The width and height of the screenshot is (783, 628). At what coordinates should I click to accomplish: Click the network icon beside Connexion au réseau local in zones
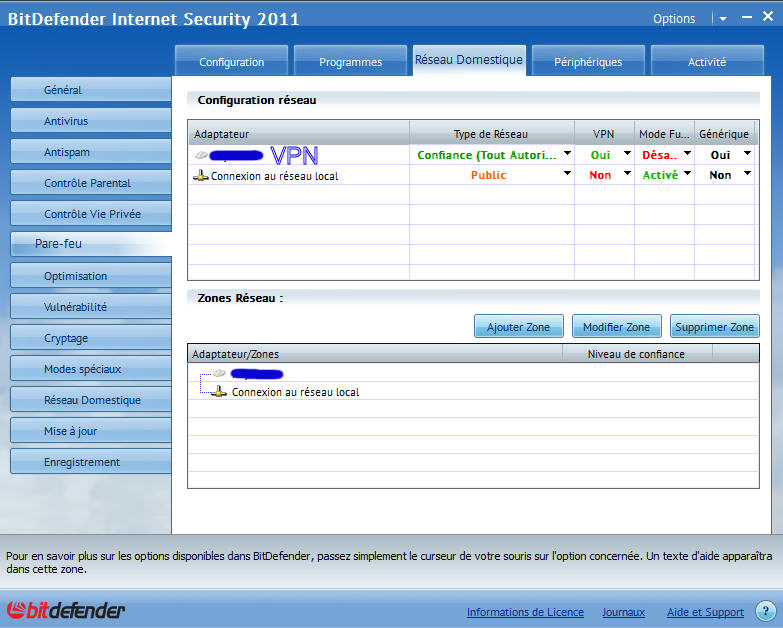[219, 391]
